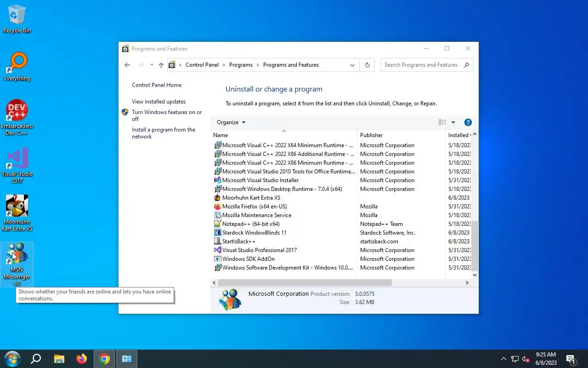Click the Mozilla Firefox program icon in list
Image resolution: width=588 pixels, height=368 pixels.
(218, 207)
